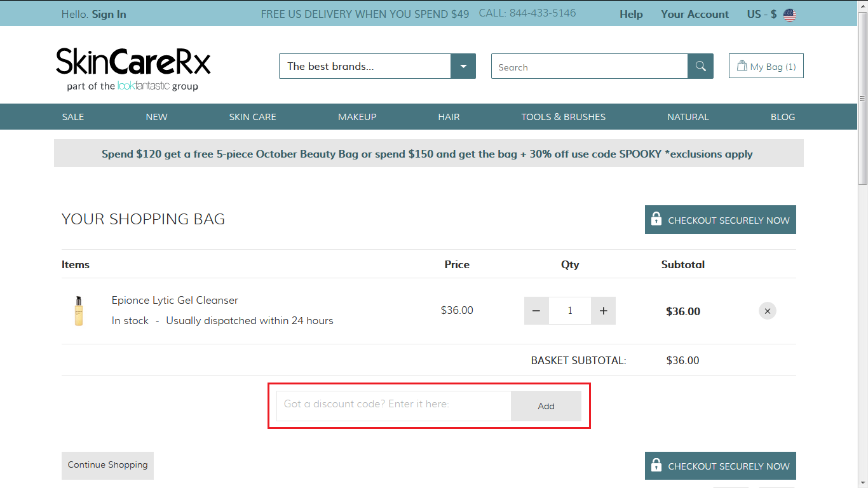The image size is (868, 488).
Task: Open the US - $ region selector
Action: coord(771,15)
